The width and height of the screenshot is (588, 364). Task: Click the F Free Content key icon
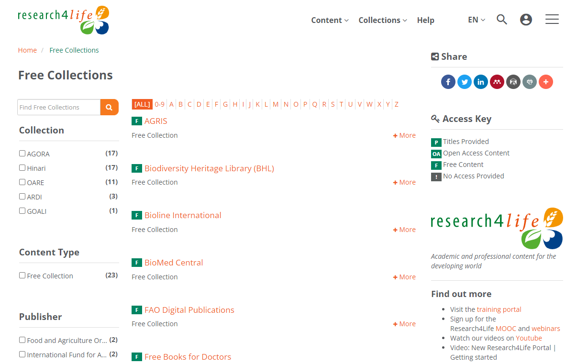436,165
